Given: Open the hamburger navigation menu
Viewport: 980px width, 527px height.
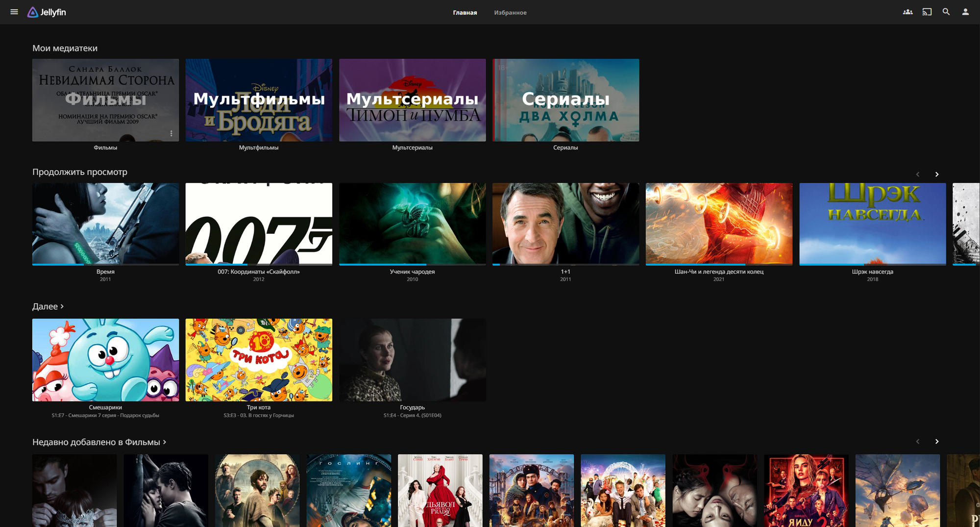Looking at the screenshot, I should pyautogui.click(x=14, y=12).
